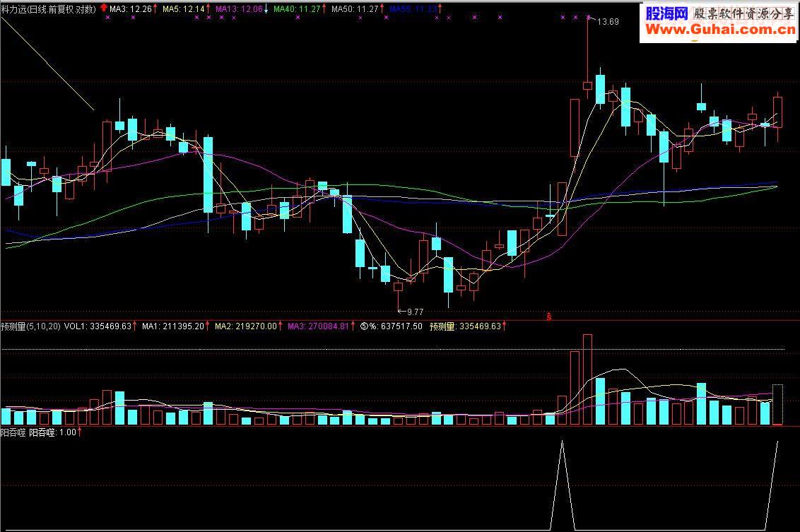Viewport: 800px width, 532px height.
Task: Open the 预测量(5,10,20) indicator name
Action: pyautogui.click(x=30, y=326)
